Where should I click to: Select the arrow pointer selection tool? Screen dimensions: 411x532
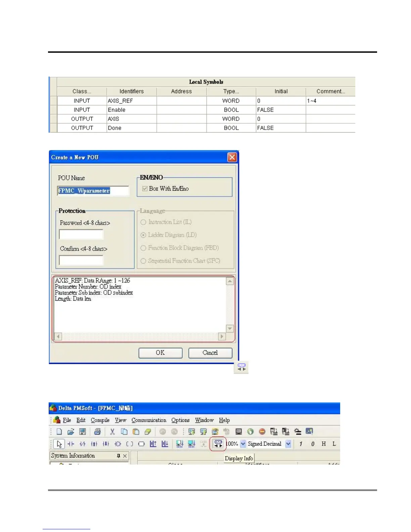click(x=59, y=444)
